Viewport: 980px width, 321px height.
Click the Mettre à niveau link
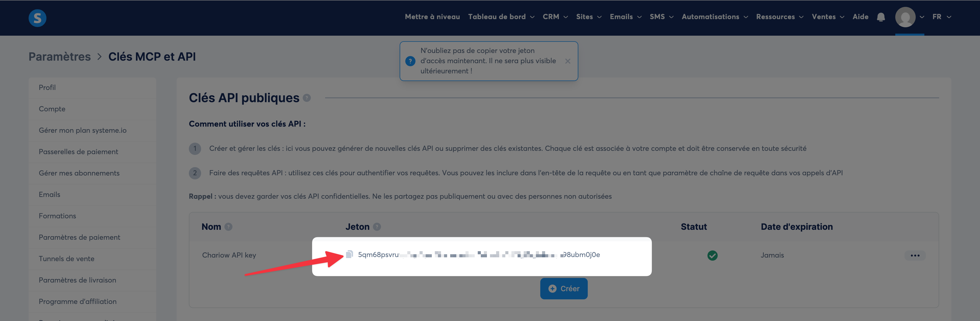[x=432, y=17]
